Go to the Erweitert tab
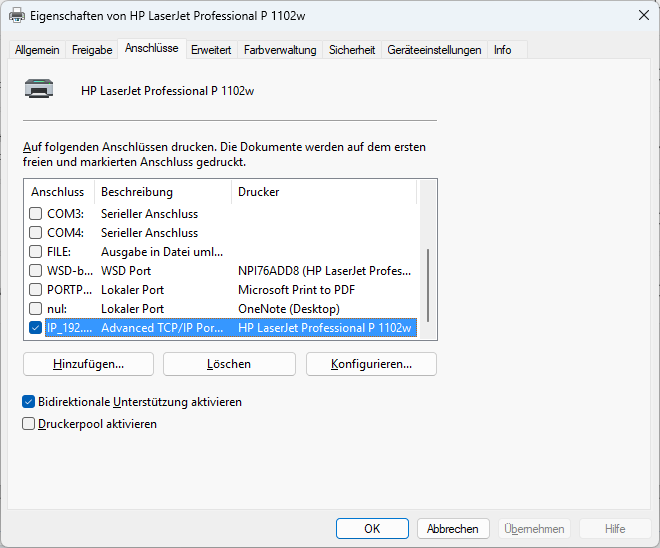660x548 pixels. [x=211, y=50]
